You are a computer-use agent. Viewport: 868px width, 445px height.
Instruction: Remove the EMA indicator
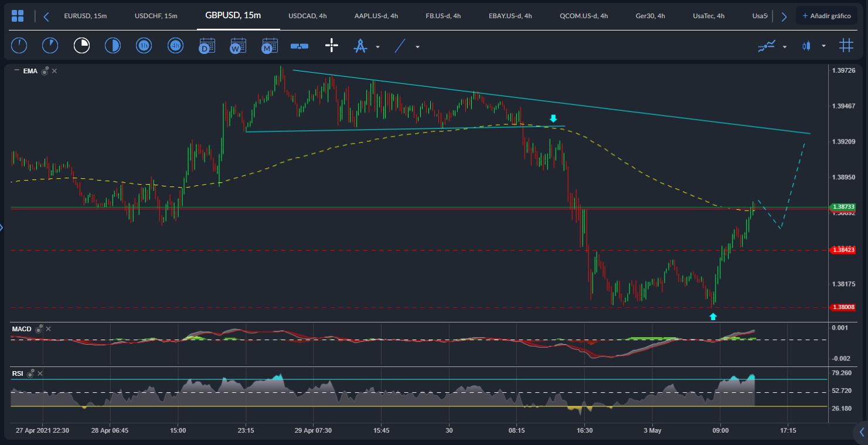55,71
